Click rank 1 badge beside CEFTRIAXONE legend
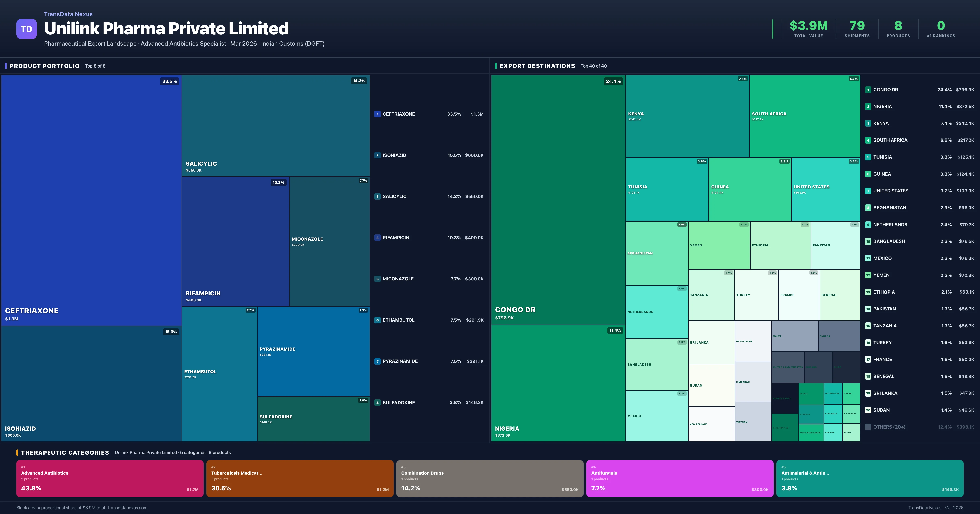980x514 pixels. pos(377,114)
